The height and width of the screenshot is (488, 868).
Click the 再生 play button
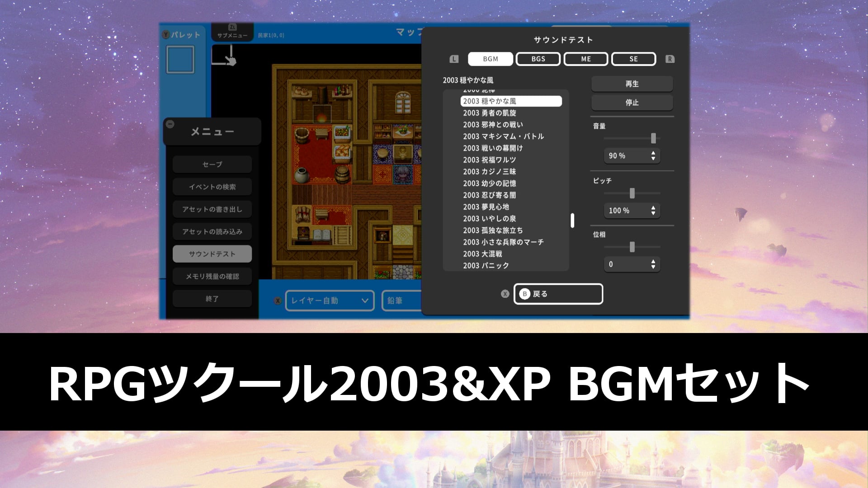coord(632,84)
